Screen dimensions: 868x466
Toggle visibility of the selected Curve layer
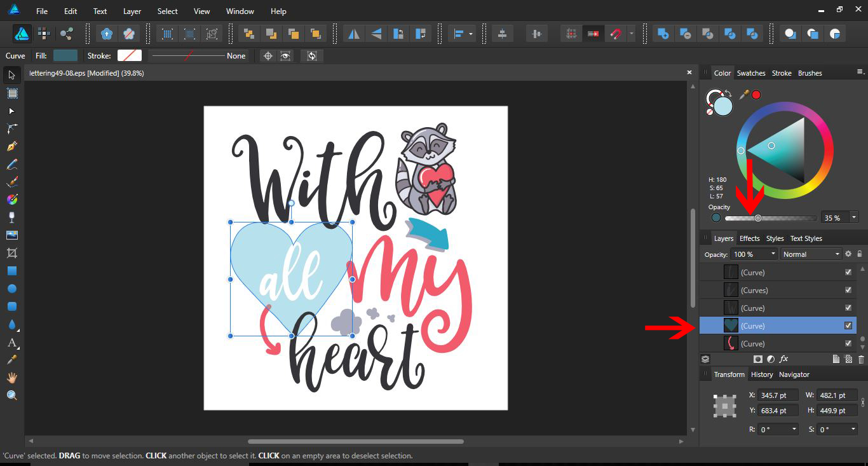coord(848,326)
